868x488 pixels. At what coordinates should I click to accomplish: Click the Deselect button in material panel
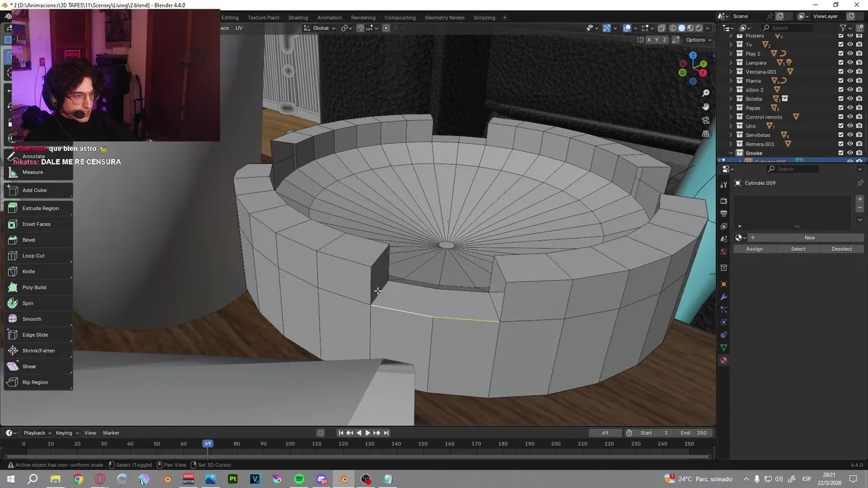pos(842,249)
